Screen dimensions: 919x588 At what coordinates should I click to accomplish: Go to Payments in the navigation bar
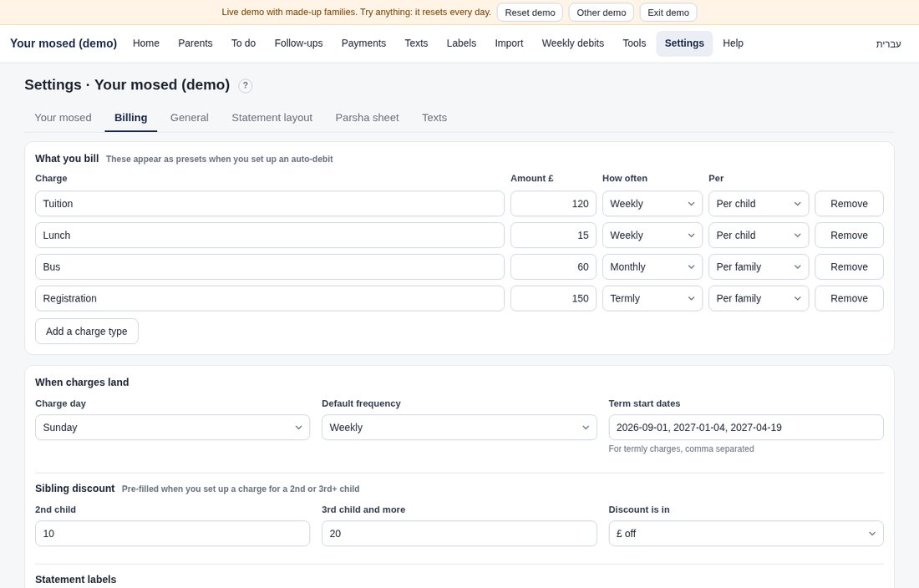click(363, 43)
